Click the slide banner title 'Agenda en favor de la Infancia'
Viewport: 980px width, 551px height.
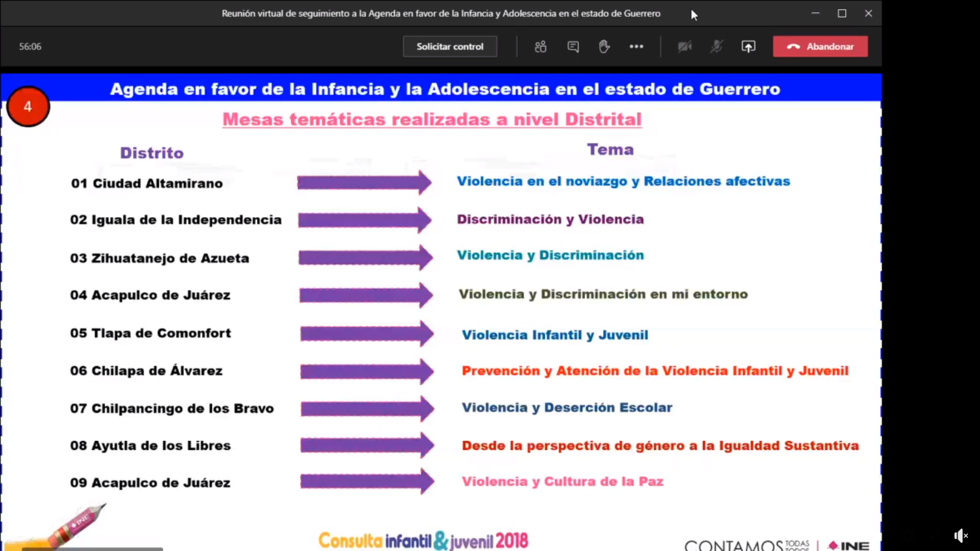445,89
